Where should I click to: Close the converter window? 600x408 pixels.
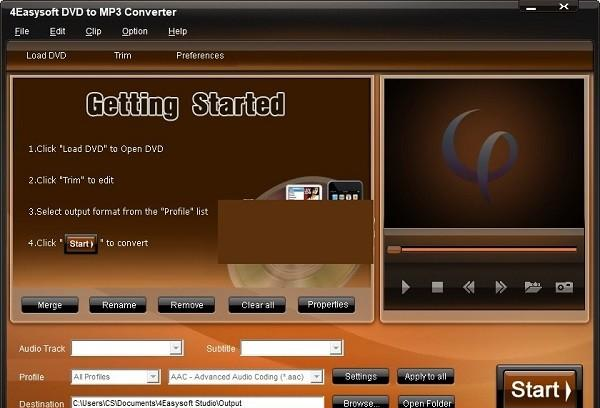(x=564, y=7)
